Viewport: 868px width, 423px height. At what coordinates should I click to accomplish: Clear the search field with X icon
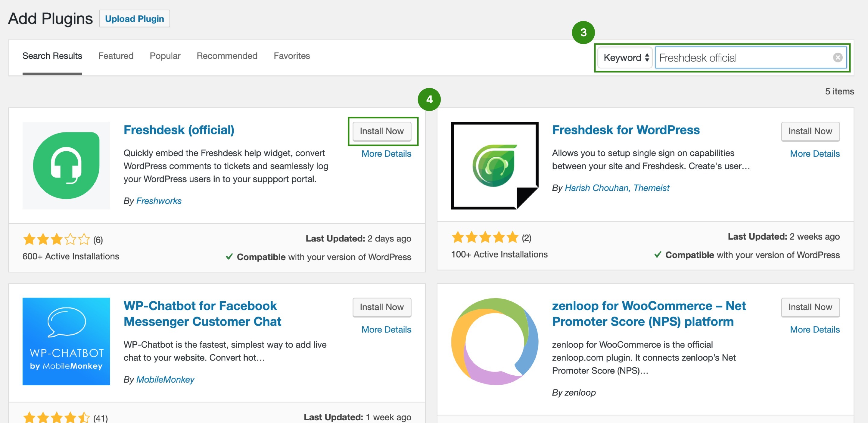838,58
